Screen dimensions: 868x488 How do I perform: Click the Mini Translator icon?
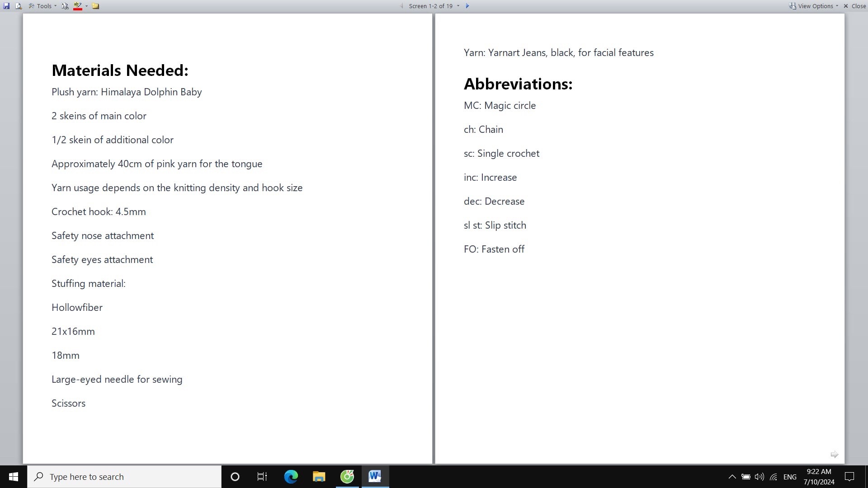coord(65,6)
